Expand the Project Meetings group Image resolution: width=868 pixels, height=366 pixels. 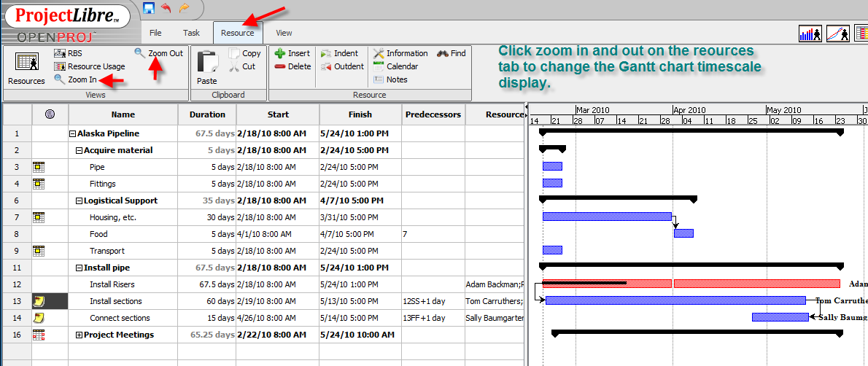coord(80,335)
